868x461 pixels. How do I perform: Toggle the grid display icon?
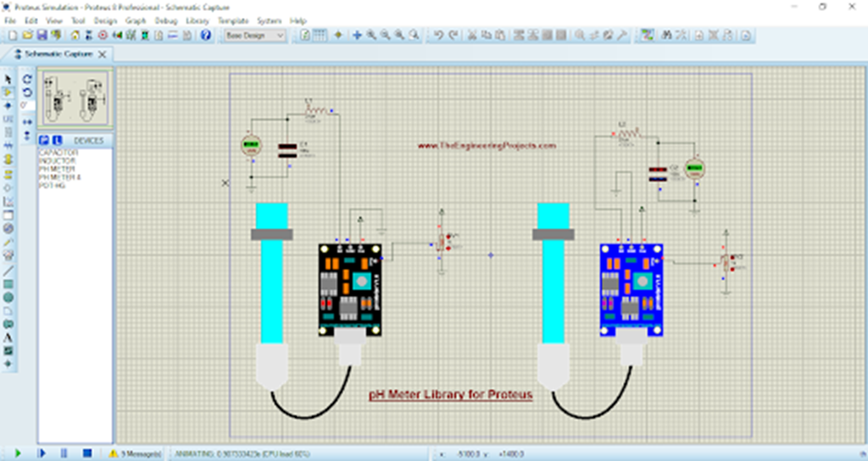[x=320, y=36]
